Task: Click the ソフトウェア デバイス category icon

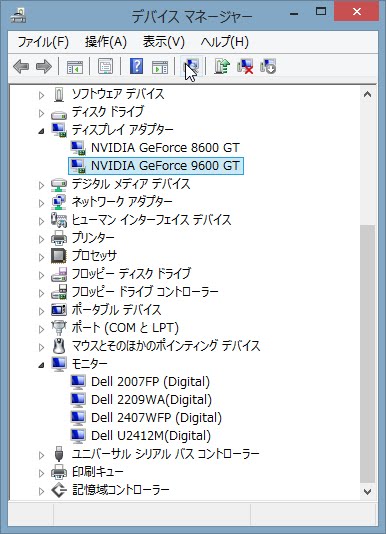Action: [59, 94]
